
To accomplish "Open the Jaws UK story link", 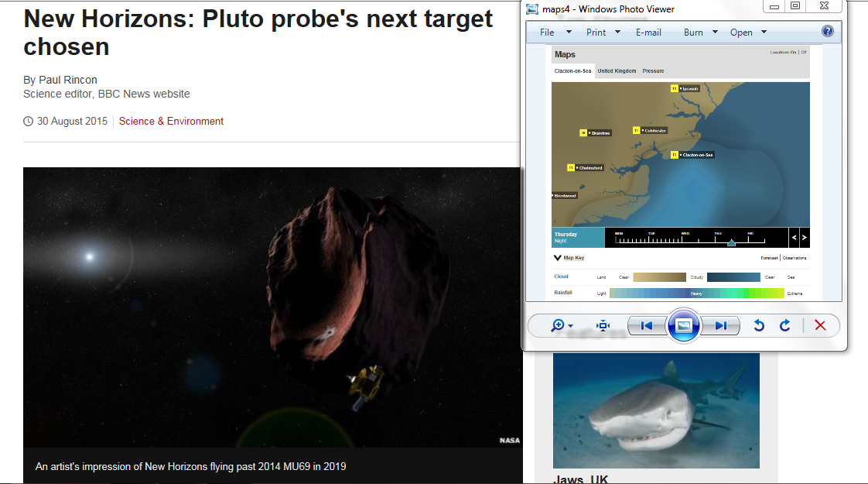I will tap(581, 479).
